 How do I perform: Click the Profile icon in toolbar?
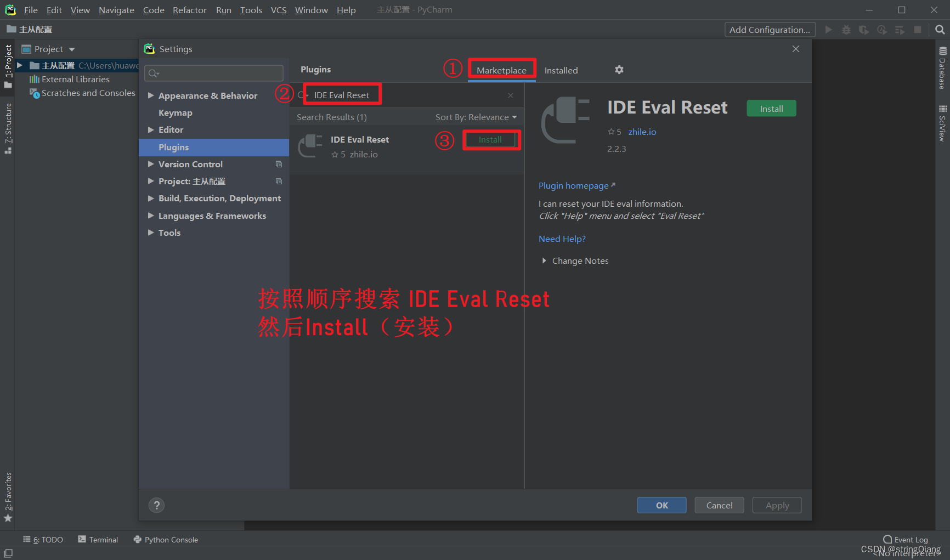(882, 30)
